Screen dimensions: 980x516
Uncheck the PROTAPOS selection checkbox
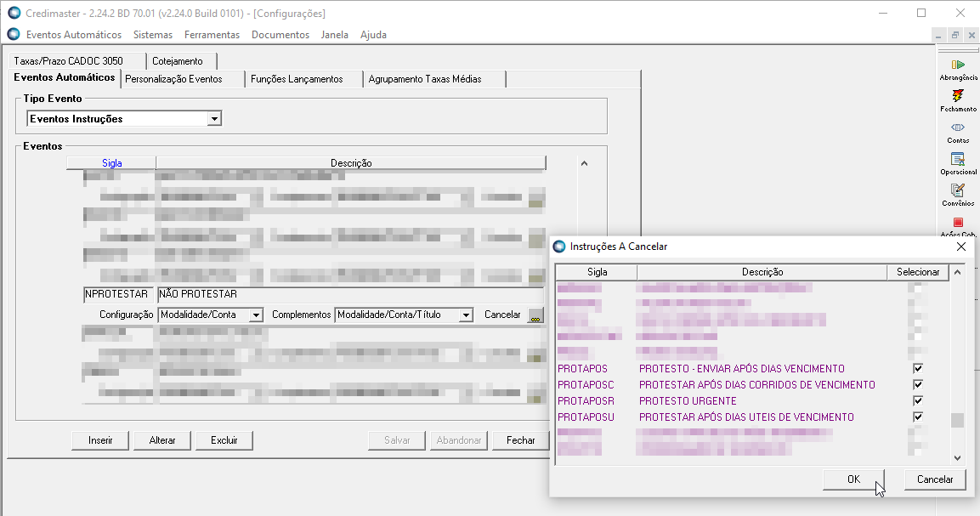(x=917, y=368)
